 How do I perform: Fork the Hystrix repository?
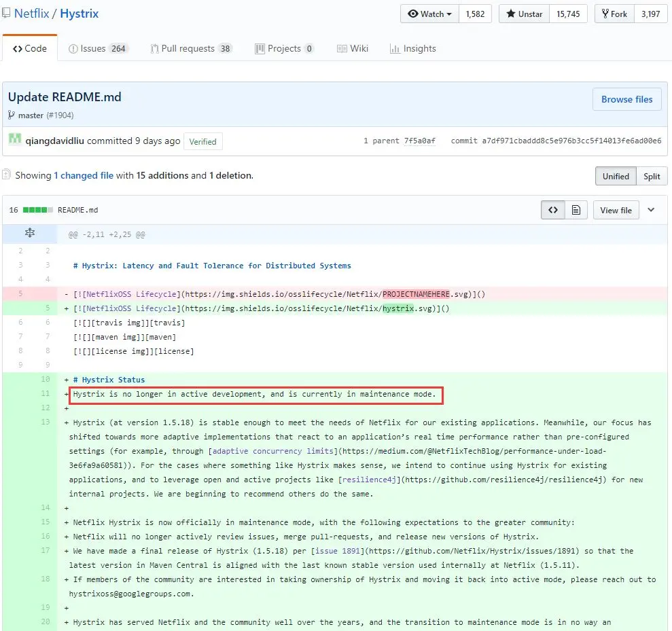click(x=614, y=14)
